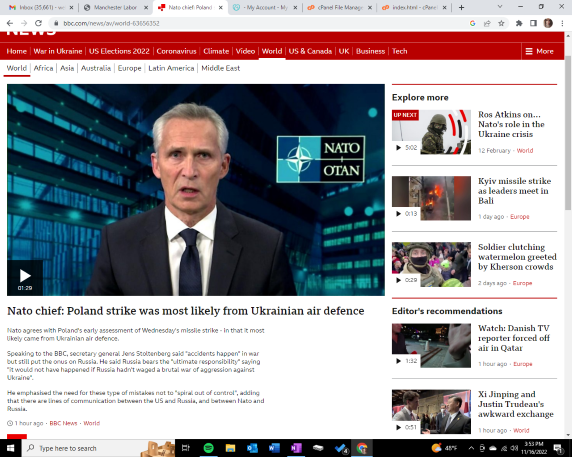Viewport: 572px width, 457px height.
Task: Expand the tab search chevron
Action: coord(500,7)
